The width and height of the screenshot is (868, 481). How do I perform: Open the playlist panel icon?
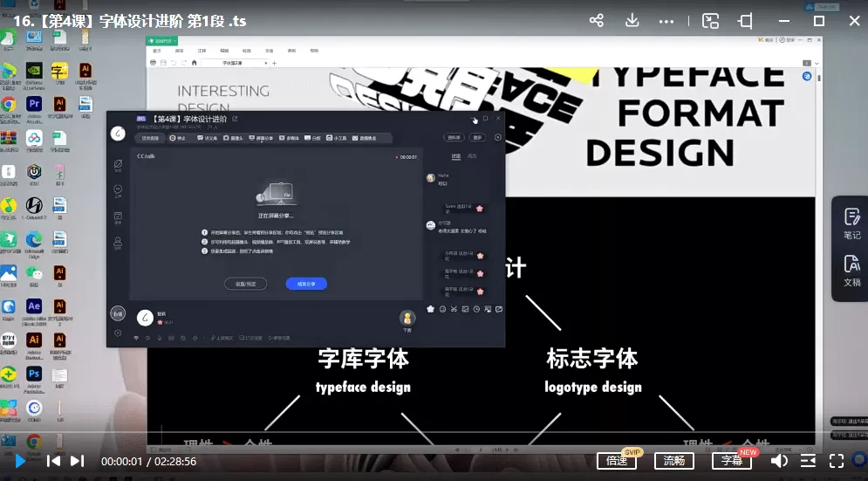pos(808,461)
